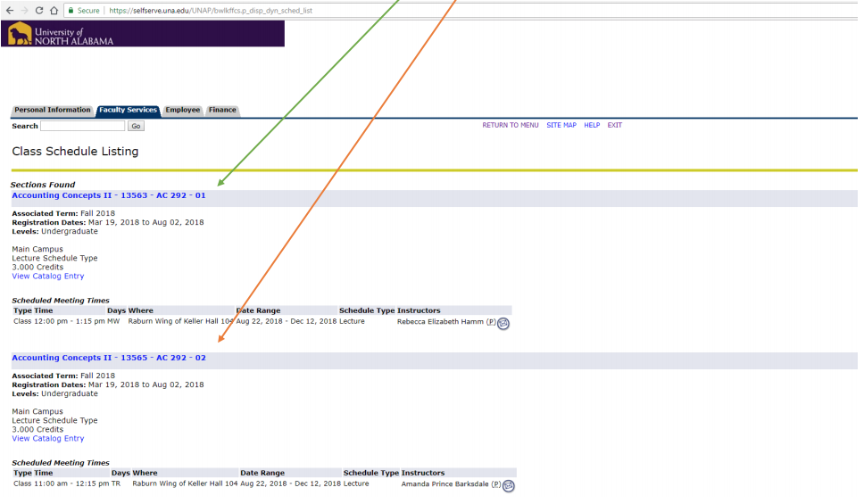Image resolution: width=864 pixels, height=504 pixels.
Task: Open Accounting Concepts II 13563 section link
Action: point(108,195)
